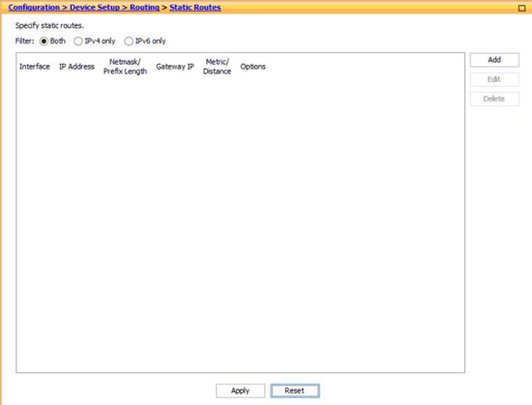Sort by the IP Address column
The image size is (532, 405).
tap(76, 67)
